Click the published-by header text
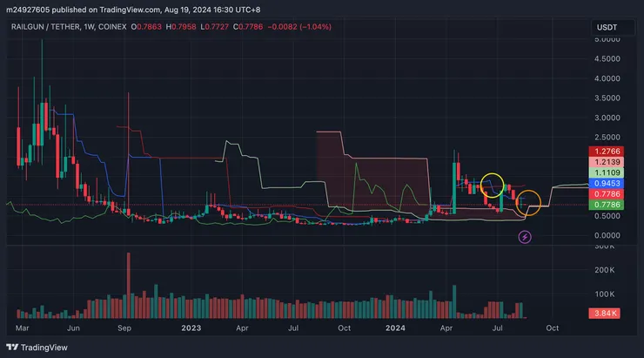Screen dimensions: 644x358 tap(133, 10)
